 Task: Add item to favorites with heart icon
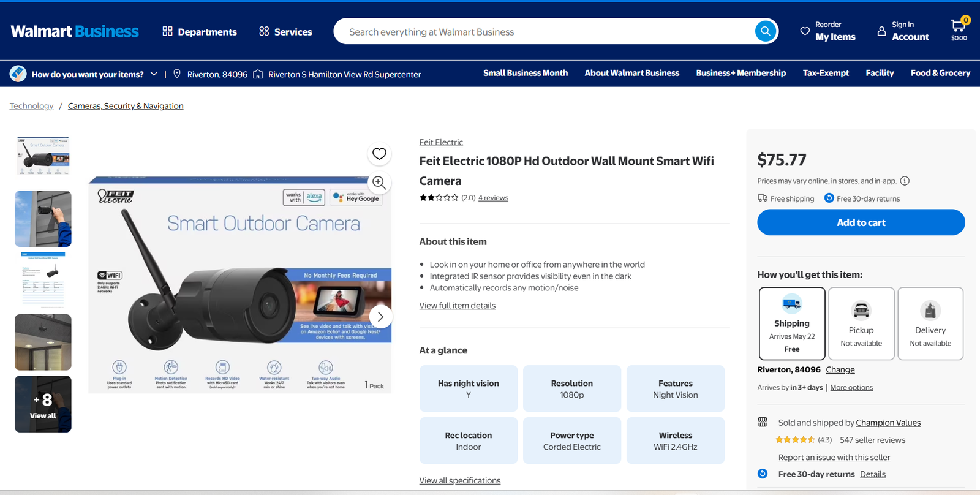point(379,154)
